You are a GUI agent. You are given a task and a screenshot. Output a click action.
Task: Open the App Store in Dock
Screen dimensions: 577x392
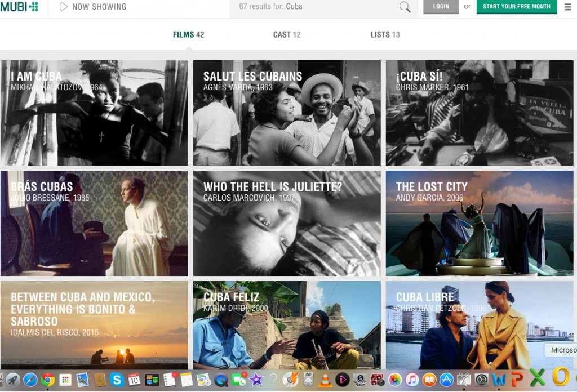click(446, 380)
